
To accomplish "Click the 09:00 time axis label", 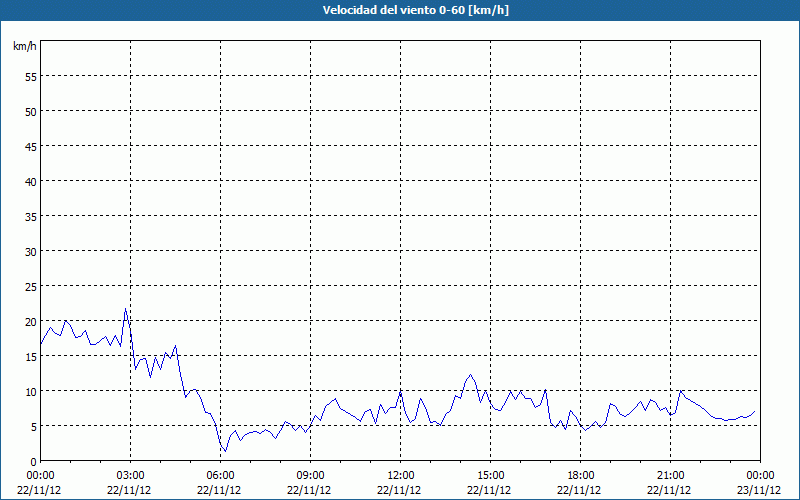I will coord(310,476).
